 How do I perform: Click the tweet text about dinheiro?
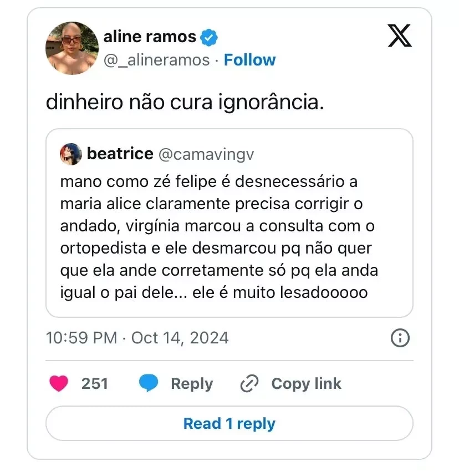click(184, 103)
